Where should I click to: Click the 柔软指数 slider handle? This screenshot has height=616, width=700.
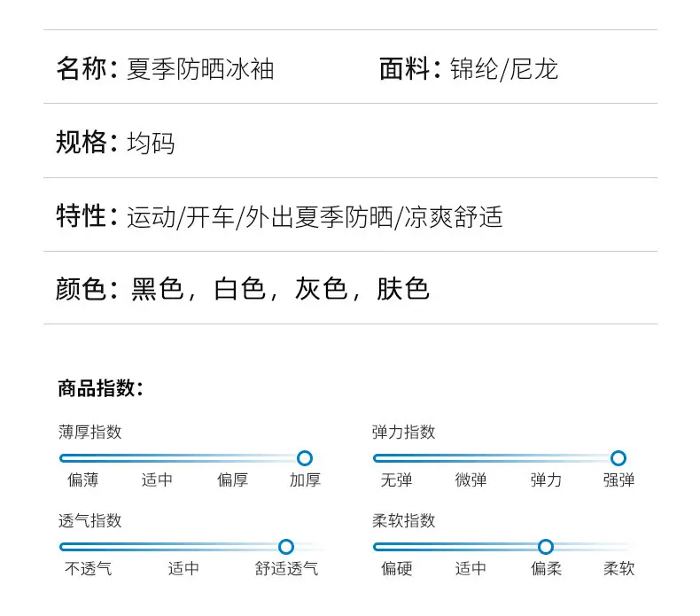546,546
